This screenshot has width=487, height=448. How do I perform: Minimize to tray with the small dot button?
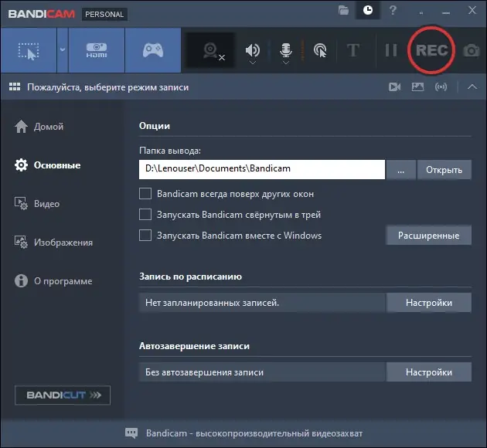[421, 13]
